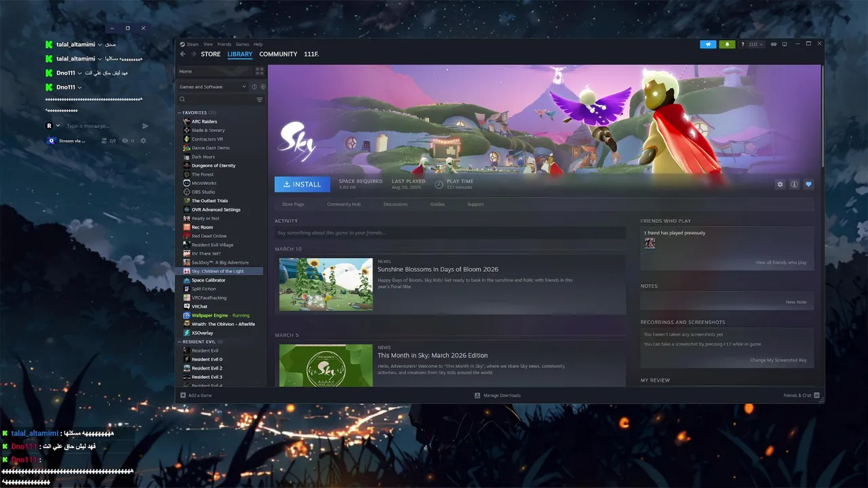The width and height of the screenshot is (868, 488).
Task: Click the friend avatar under Friends Who Play
Action: [650, 243]
